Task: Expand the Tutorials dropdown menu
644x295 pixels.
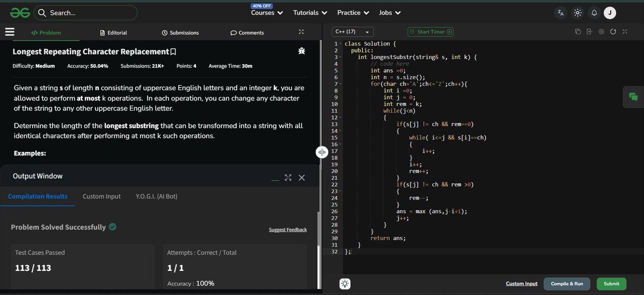Action: pyautogui.click(x=310, y=12)
